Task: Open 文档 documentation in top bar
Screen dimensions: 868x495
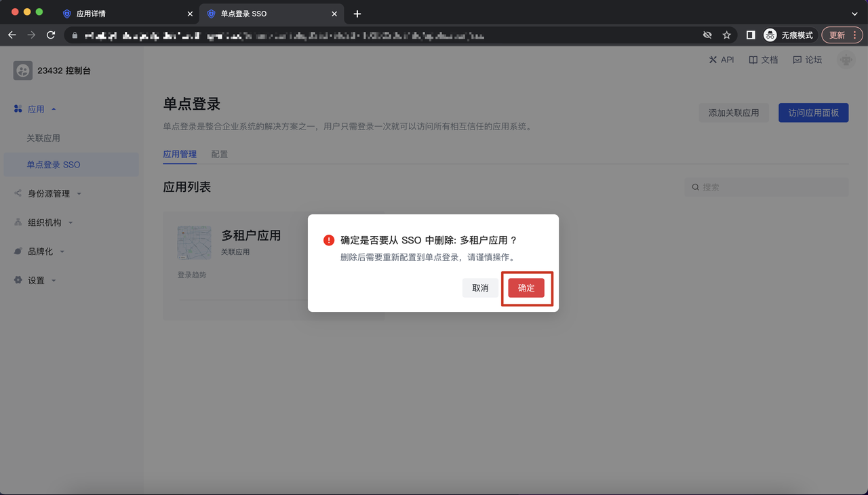Action: (763, 60)
